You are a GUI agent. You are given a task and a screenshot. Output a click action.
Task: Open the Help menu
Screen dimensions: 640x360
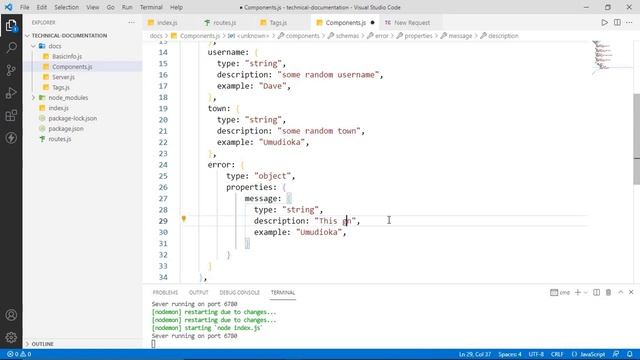click(x=176, y=7)
